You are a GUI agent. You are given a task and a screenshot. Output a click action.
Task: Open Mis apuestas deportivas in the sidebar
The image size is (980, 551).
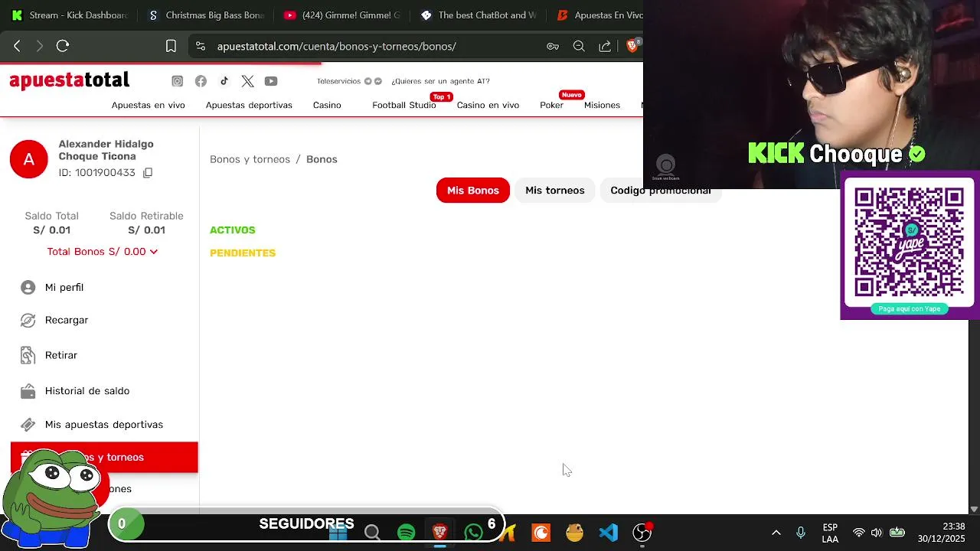104,425
